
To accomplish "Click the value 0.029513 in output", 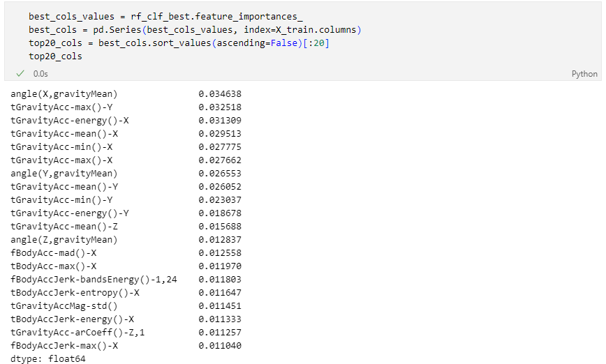I will (220, 134).
